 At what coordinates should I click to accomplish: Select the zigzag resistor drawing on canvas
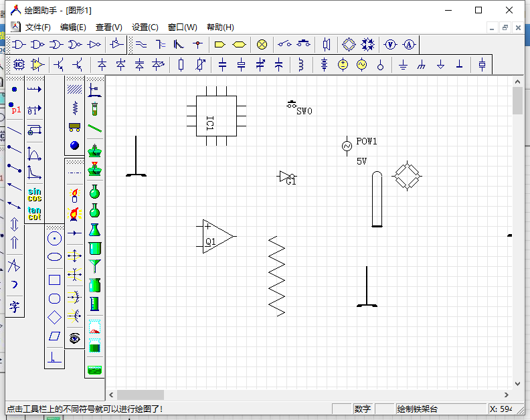[x=277, y=276]
